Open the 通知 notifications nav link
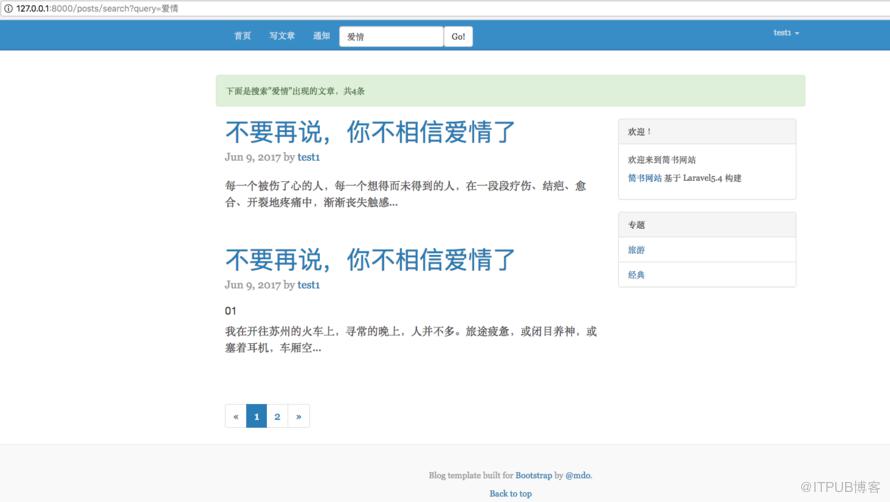This screenshot has width=890, height=502. click(x=321, y=36)
